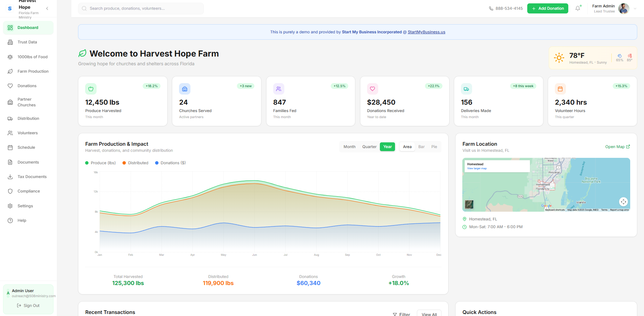Open Partner Churches section
644x316 pixels.
click(x=28, y=102)
